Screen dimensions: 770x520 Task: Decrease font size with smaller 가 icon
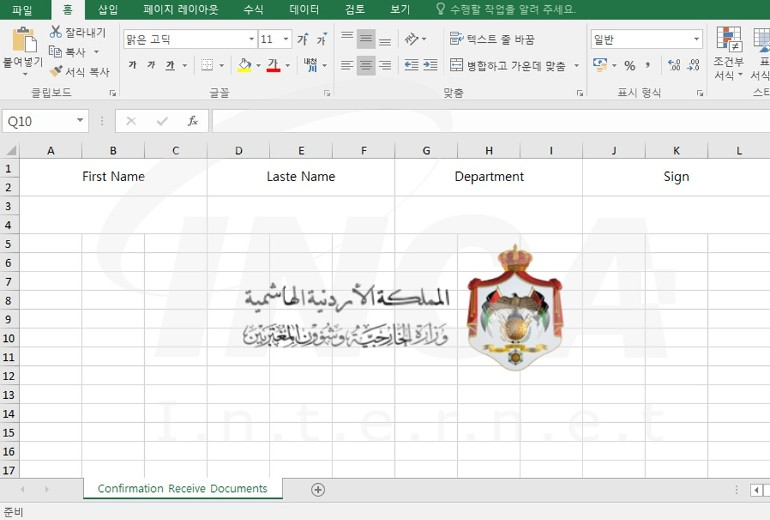point(322,39)
